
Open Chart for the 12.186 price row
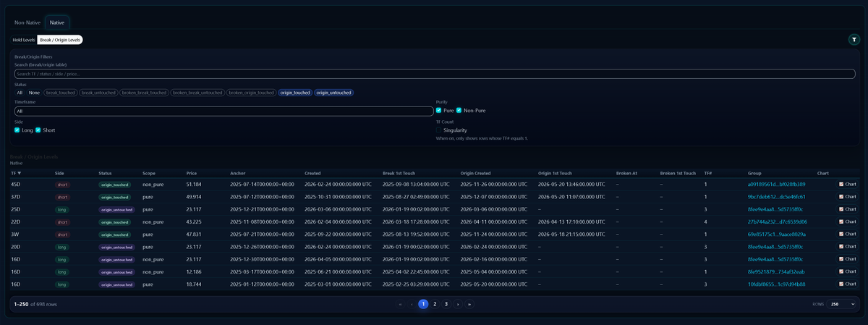click(847, 271)
